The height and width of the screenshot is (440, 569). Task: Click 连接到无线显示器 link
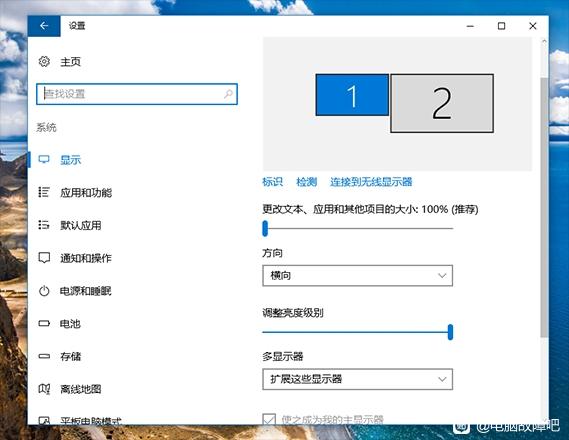[371, 182]
